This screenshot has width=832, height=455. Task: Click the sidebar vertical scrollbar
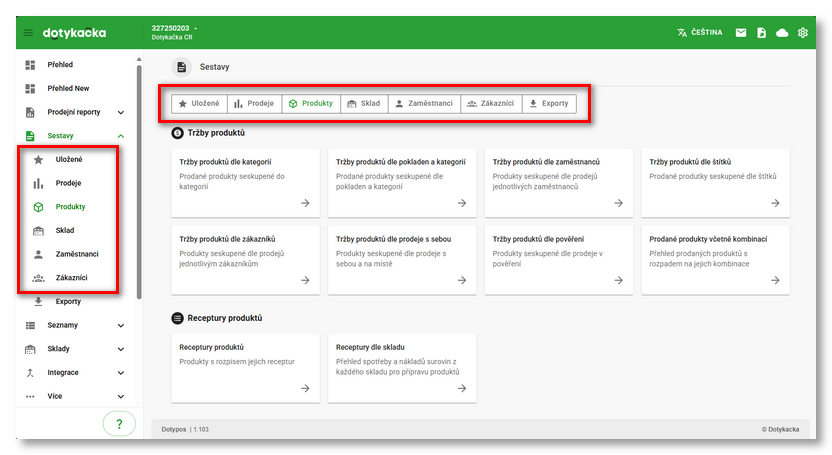tap(139, 180)
